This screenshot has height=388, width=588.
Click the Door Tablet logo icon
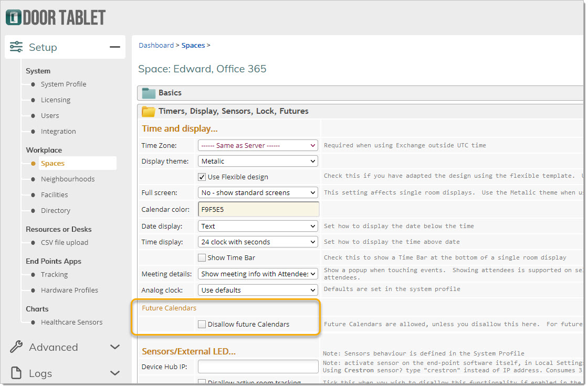pyautogui.click(x=14, y=17)
